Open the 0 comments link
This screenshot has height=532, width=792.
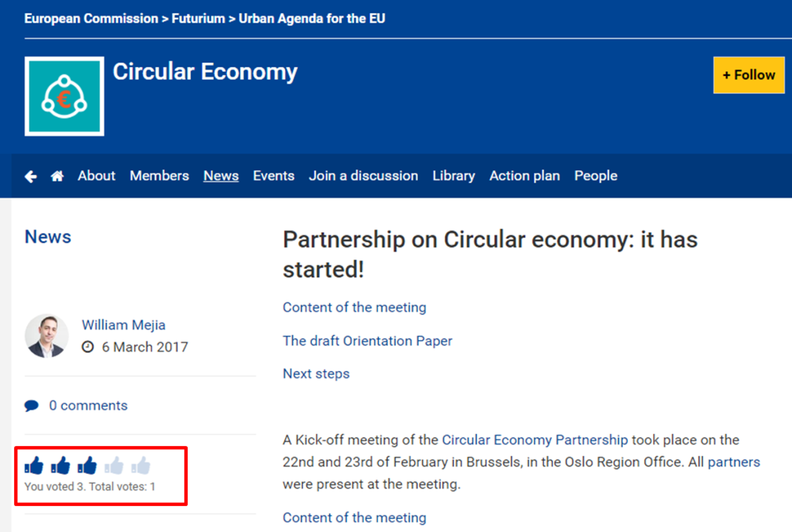88,406
